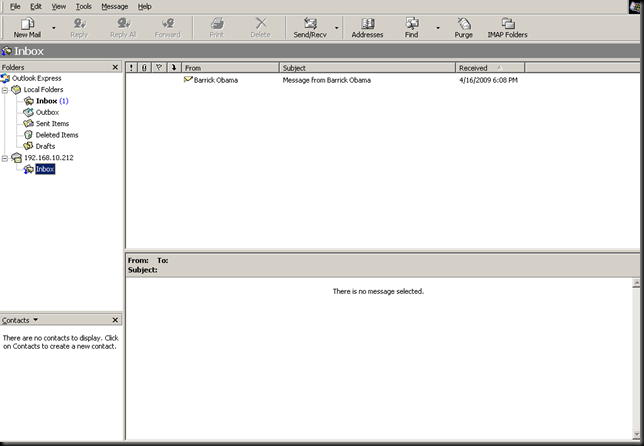Open the Help menu
The width and height of the screenshot is (644, 446).
(x=145, y=7)
